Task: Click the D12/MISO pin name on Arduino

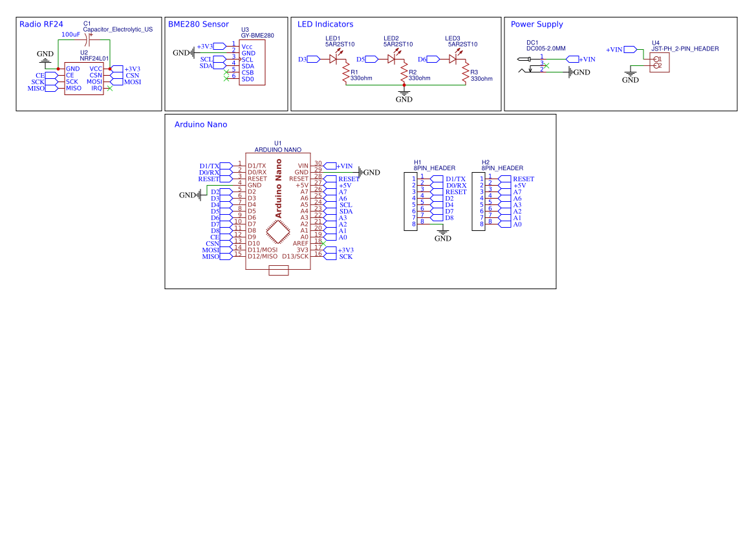Action: coord(263,257)
